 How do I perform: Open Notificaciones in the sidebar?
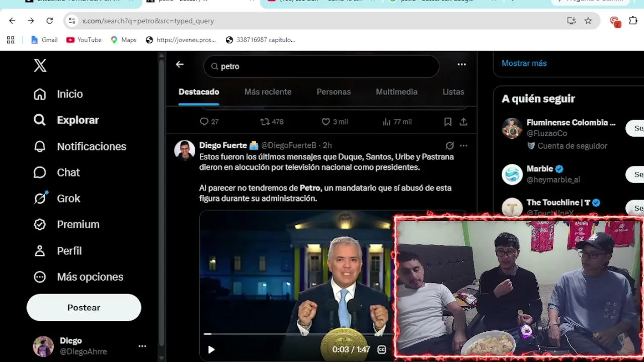(x=79, y=146)
